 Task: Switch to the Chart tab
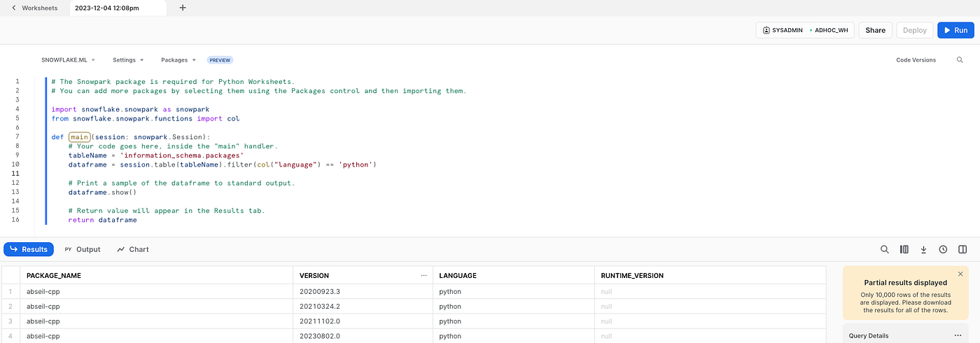pos(133,249)
